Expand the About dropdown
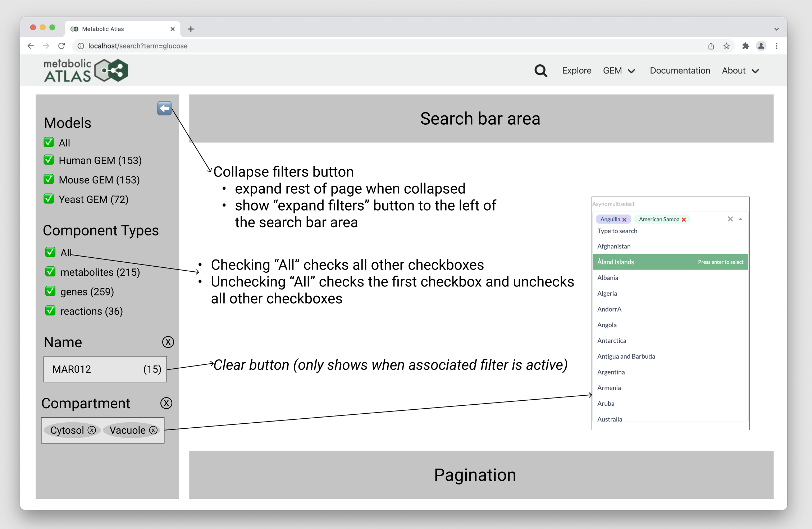This screenshot has height=529, width=812. pos(740,70)
